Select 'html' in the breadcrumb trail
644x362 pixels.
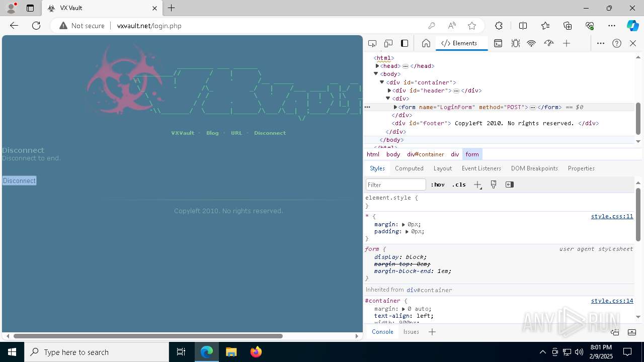[x=373, y=154]
